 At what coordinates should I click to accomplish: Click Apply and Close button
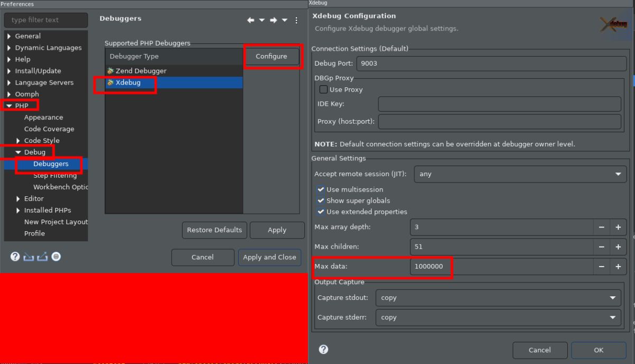[269, 257]
